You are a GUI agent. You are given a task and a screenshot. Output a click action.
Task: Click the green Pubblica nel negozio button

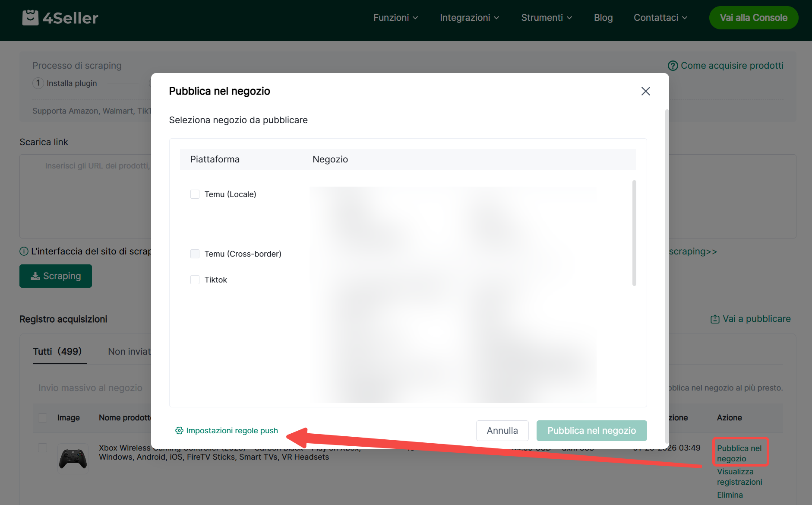click(591, 431)
